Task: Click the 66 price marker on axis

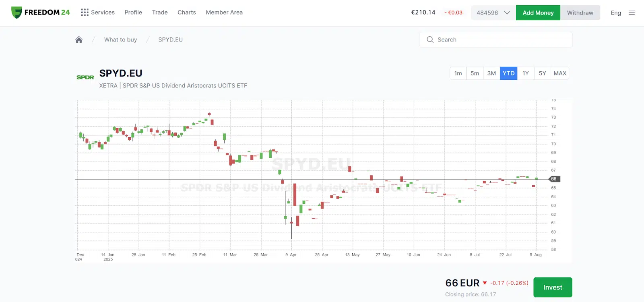Action: coord(554,179)
